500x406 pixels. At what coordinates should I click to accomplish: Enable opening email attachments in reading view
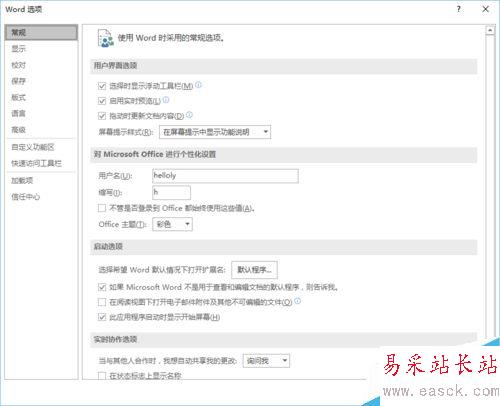(x=102, y=302)
